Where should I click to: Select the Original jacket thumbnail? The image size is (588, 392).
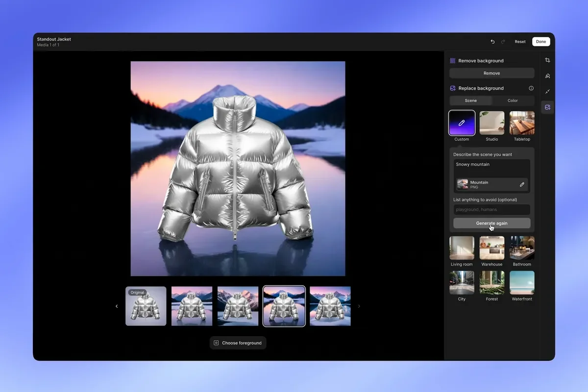tap(146, 306)
